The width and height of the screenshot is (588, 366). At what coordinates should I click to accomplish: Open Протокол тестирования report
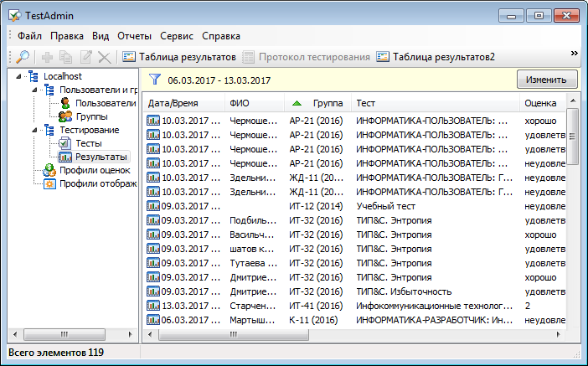(x=306, y=57)
